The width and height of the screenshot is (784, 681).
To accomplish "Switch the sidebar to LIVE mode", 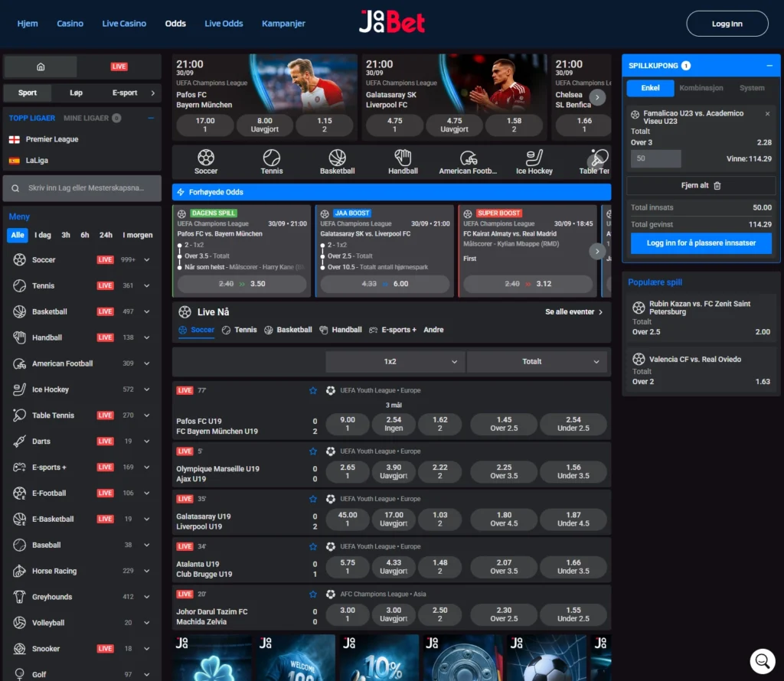I will tap(119, 67).
